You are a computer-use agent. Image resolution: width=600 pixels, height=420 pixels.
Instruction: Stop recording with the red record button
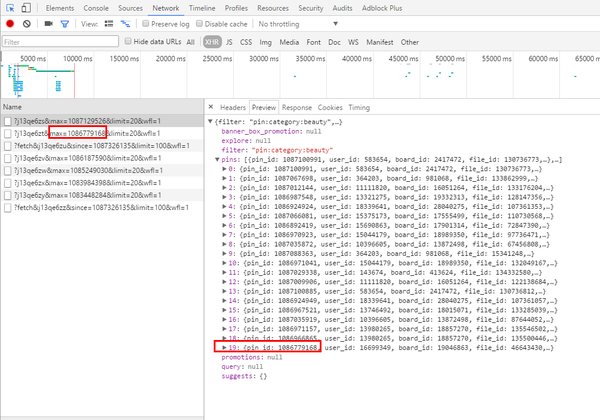tap(10, 24)
